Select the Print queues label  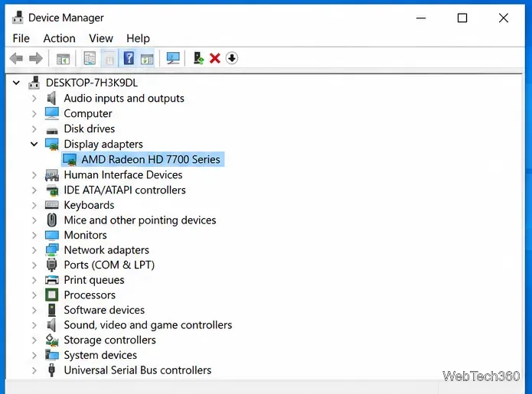point(94,280)
